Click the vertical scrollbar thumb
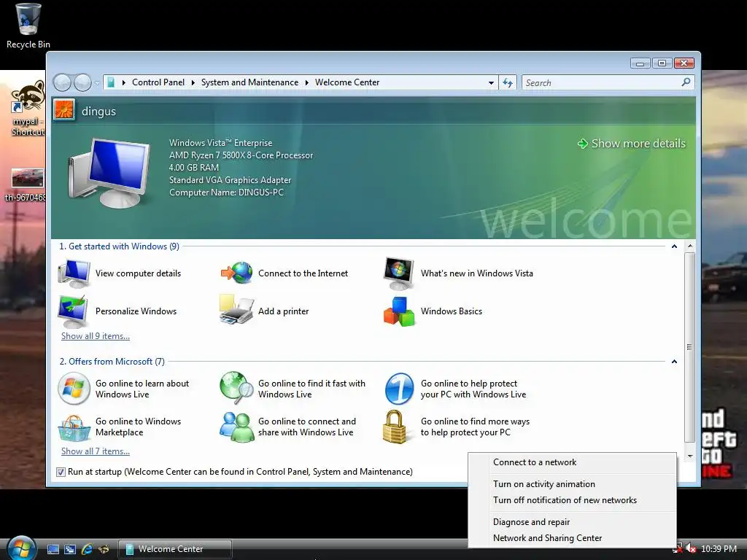 (x=690, y=347)
